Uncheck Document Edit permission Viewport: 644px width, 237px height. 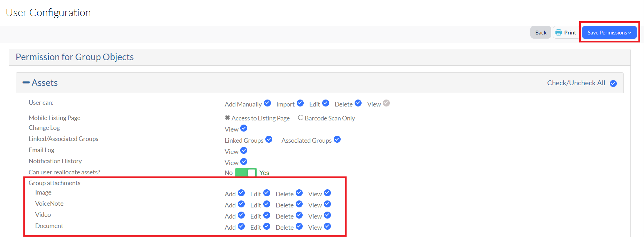(267, 226)
